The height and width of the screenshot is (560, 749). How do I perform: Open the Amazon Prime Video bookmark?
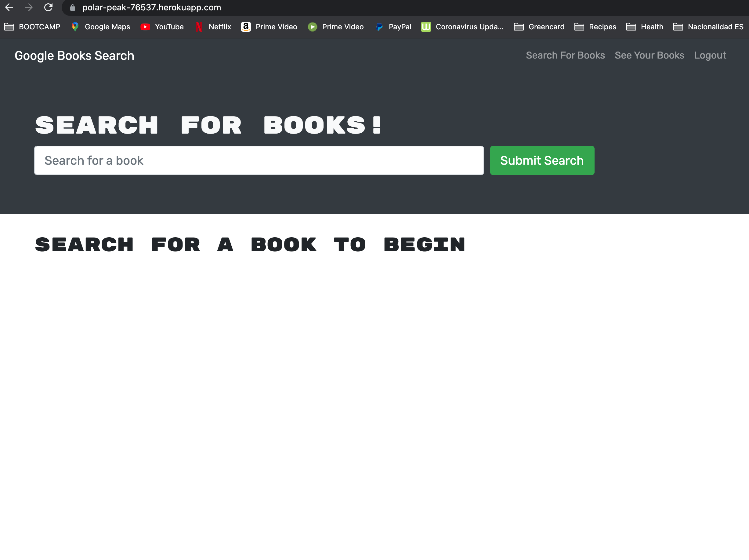(x=269, y=27)
